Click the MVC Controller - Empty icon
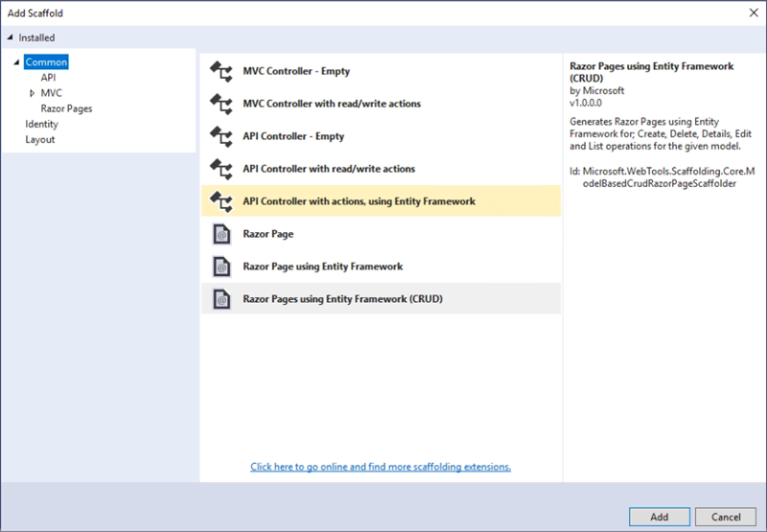The image size is (767, 532). 221,71
